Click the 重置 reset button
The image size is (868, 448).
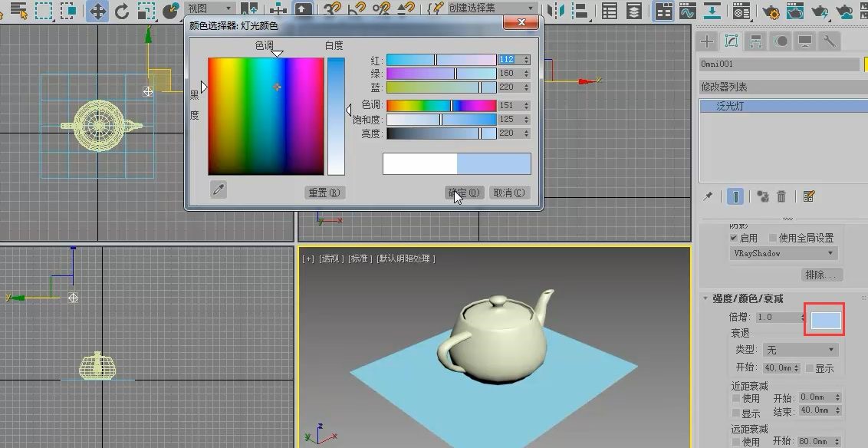coord(324,192)
